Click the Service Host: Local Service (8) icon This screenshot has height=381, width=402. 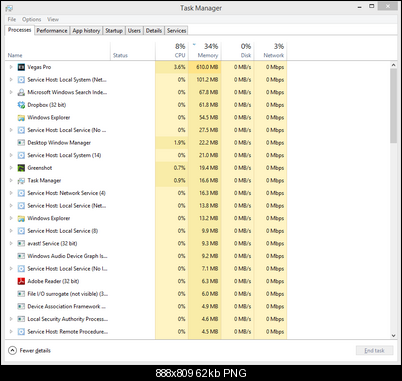(21, 231)
